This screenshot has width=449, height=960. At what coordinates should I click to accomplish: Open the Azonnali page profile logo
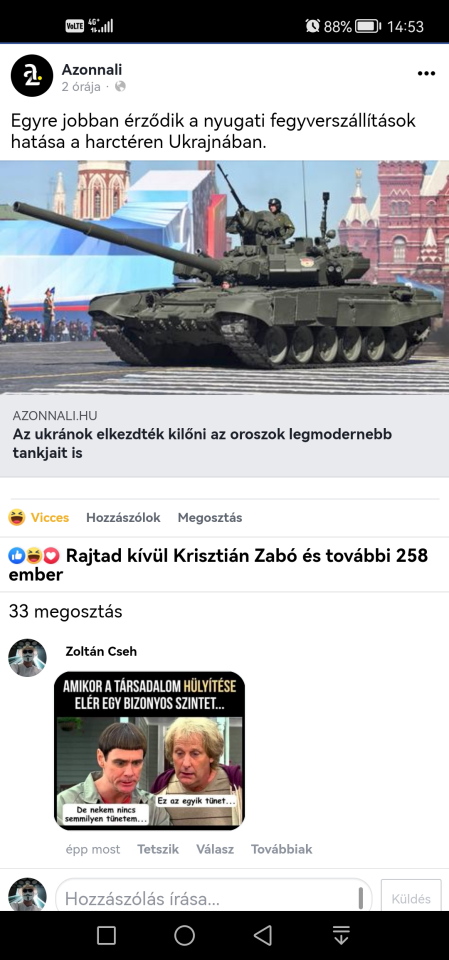pyautogui.click(x=32, y=75)
